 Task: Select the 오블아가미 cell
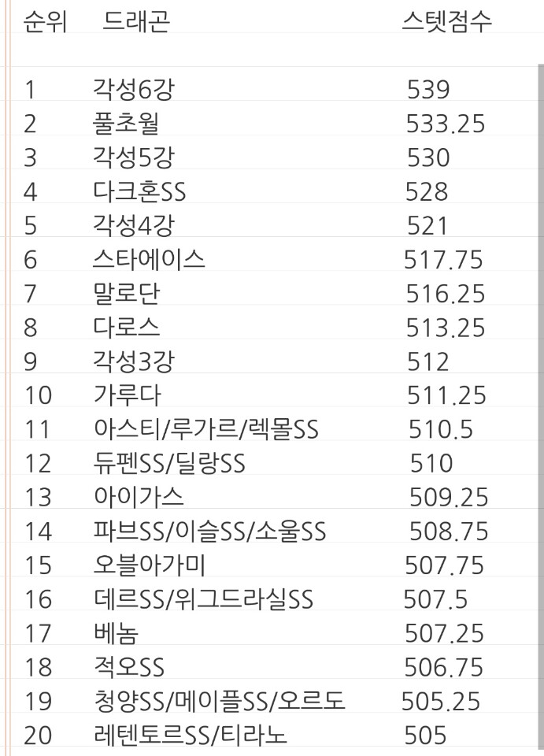(x=150, y=565)
